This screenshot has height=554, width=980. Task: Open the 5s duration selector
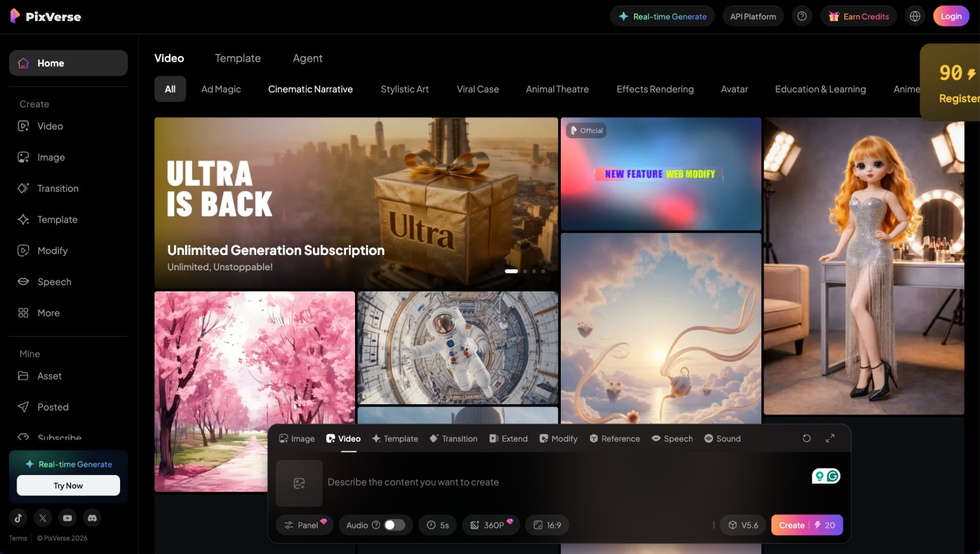point(438,525)
